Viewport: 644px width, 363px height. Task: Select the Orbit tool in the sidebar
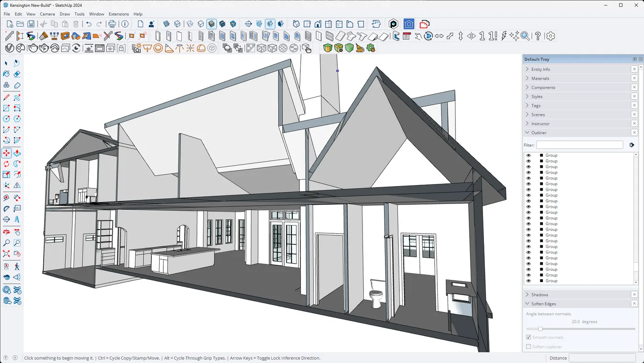(x=6, y=232)
